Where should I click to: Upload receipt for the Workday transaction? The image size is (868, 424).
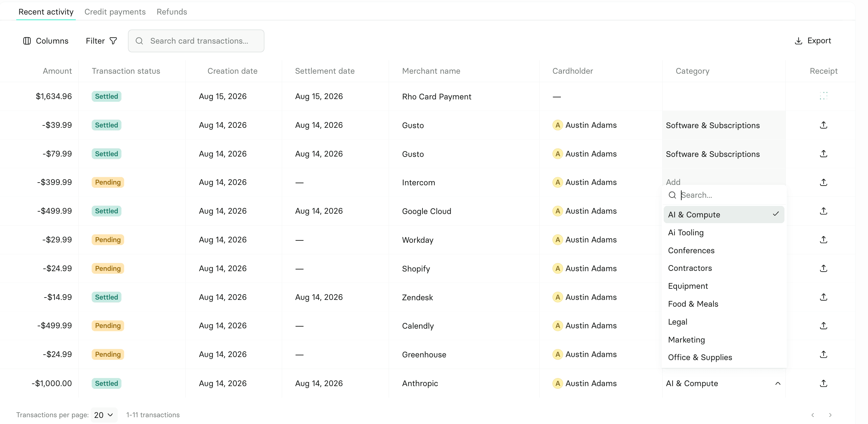point(823,240)
